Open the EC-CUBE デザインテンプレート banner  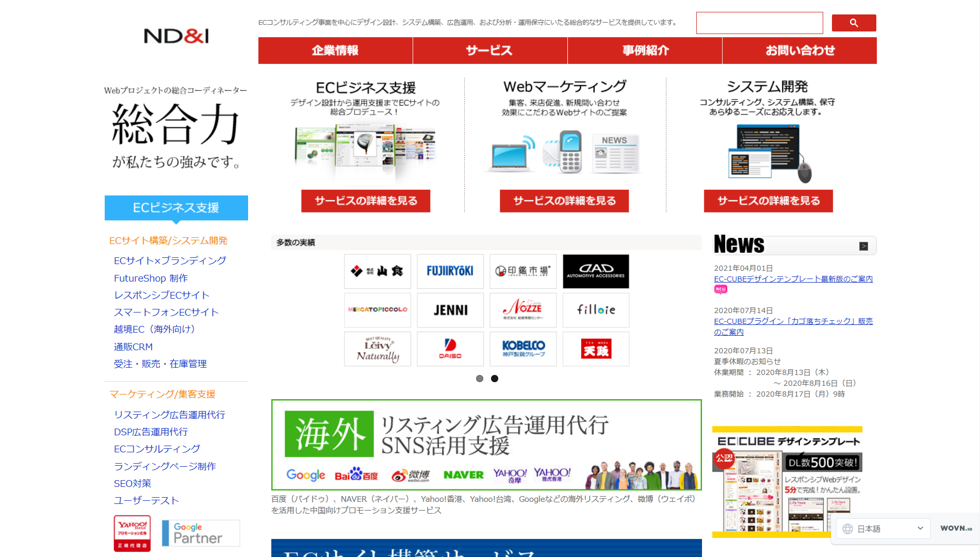pos(787,482)
